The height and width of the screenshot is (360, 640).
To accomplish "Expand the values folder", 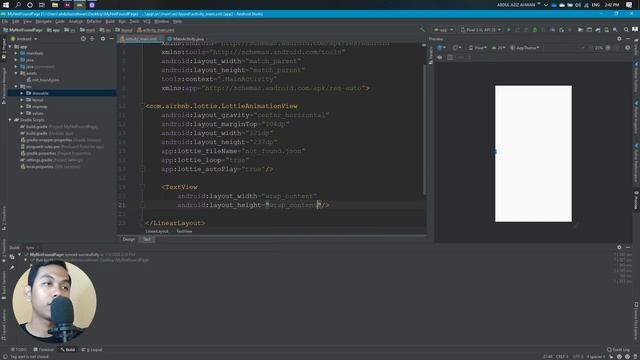I will (x=22, y=113).
